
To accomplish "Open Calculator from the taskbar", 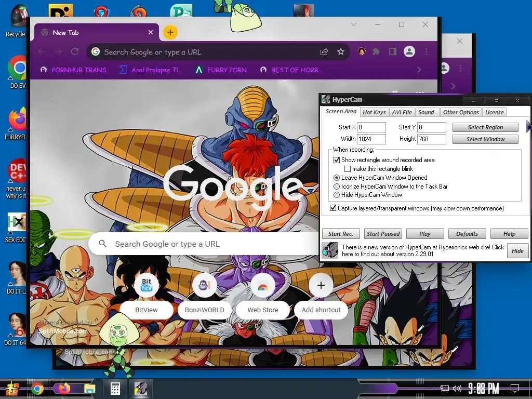I will 115,389.
